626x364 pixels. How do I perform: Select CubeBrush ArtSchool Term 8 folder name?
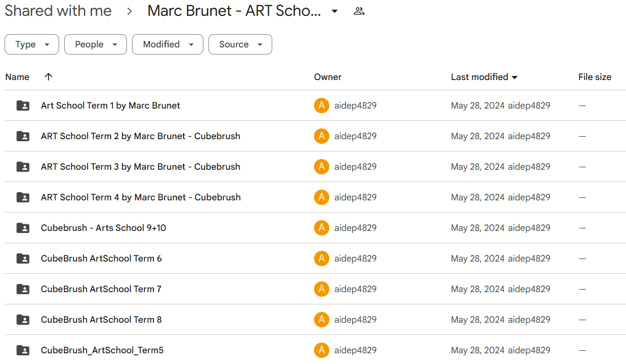101,320
